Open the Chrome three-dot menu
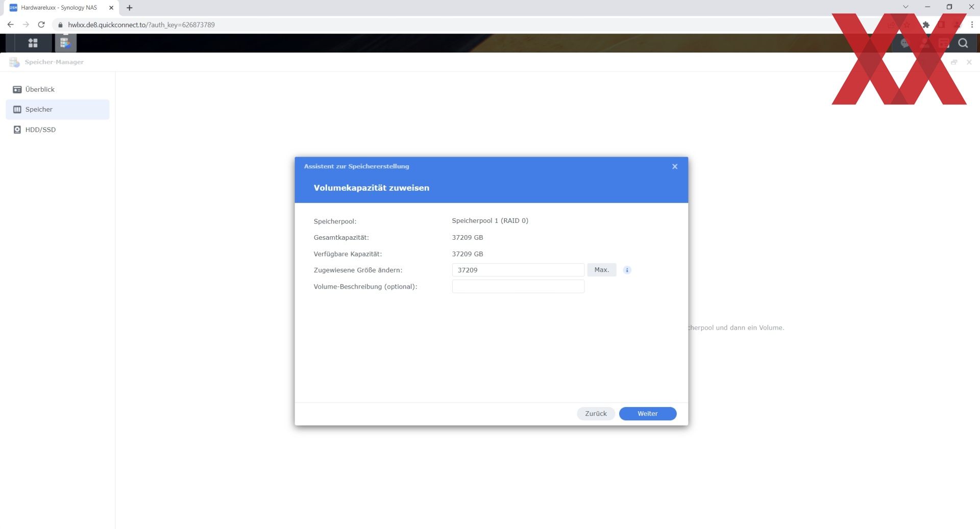The image size is (980, 529). coord(972,24)
